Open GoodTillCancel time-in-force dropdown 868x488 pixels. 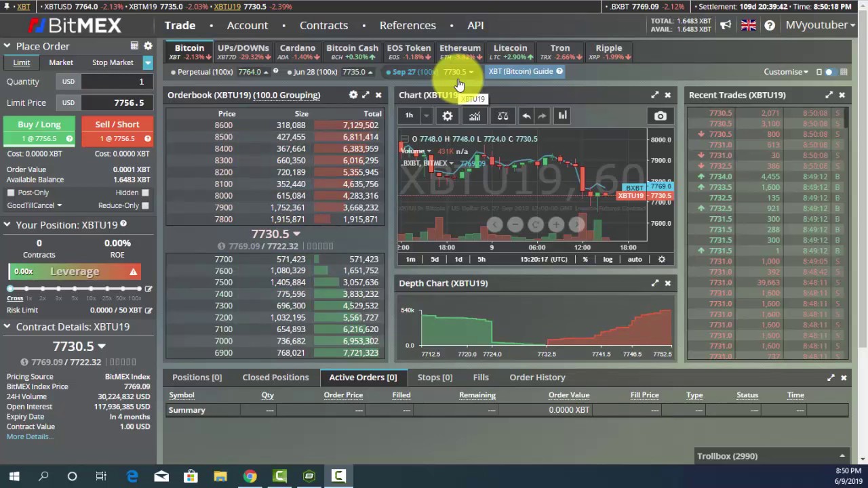coord(35,205)
